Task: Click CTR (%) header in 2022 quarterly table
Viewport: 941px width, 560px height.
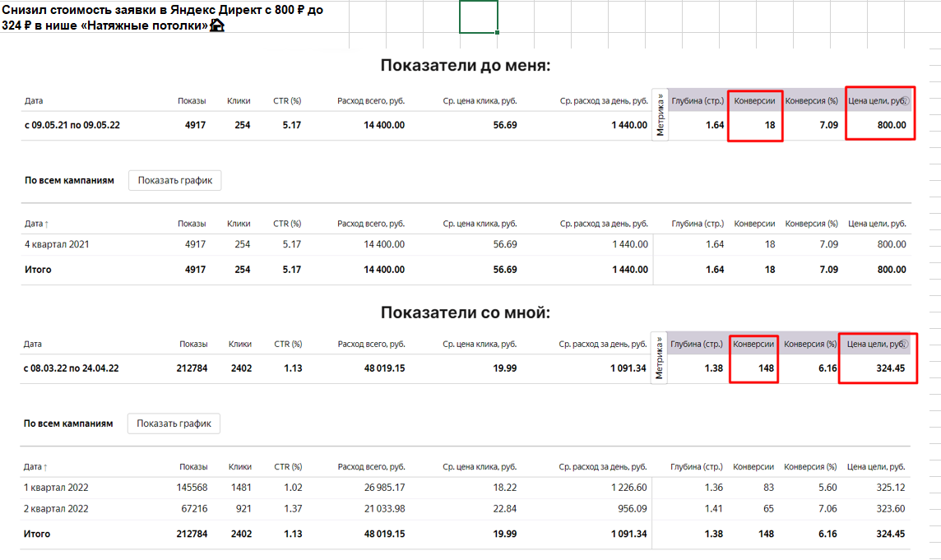Action: [288, 466]
